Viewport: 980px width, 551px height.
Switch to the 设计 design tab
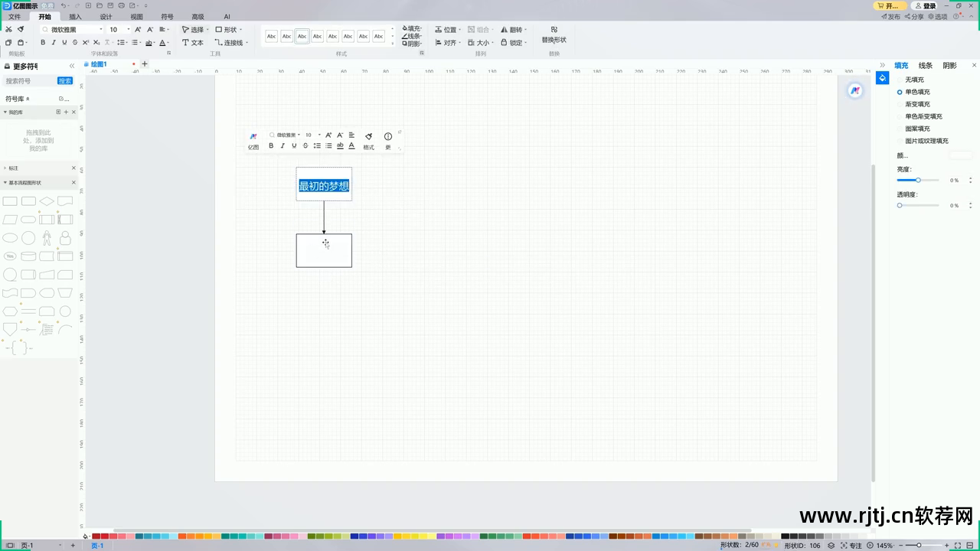point(106,16)
